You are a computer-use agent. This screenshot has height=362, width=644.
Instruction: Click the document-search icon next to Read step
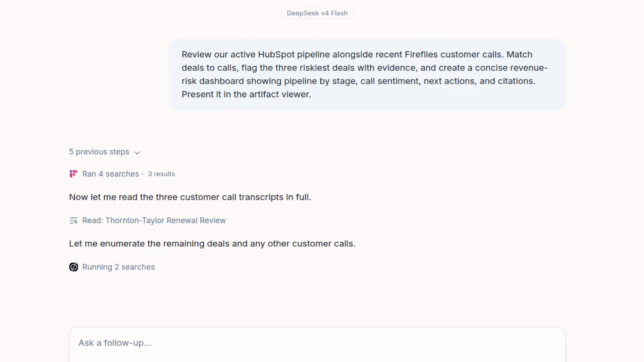click(73, 221)
